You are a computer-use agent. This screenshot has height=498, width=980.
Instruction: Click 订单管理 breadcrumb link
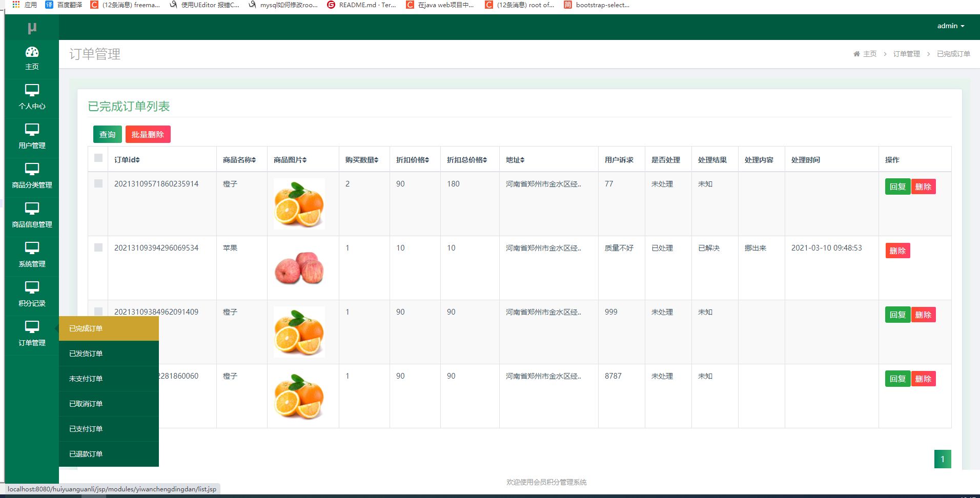906,54
